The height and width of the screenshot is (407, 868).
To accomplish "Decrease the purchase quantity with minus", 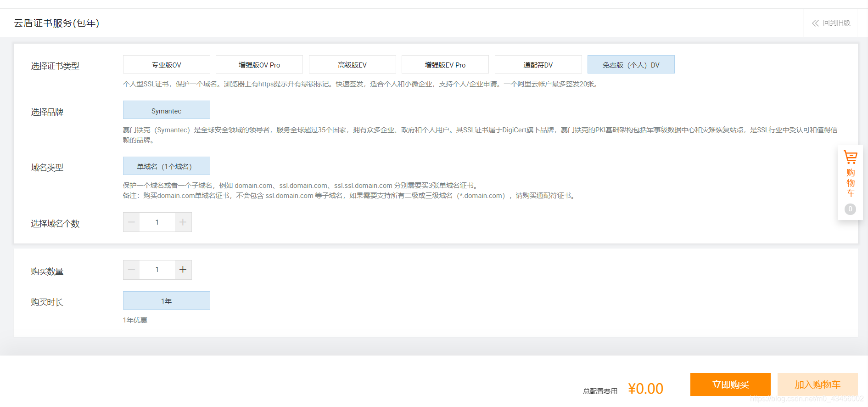I will coord(131,270).
